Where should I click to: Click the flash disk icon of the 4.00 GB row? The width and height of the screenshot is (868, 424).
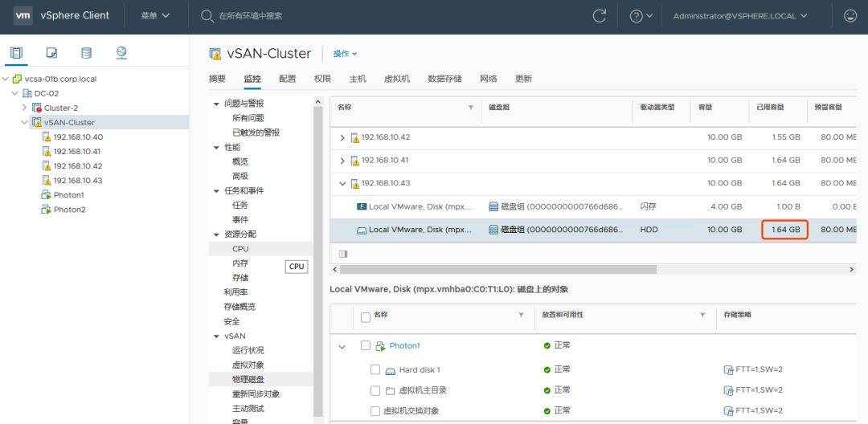tap(362, 206)
